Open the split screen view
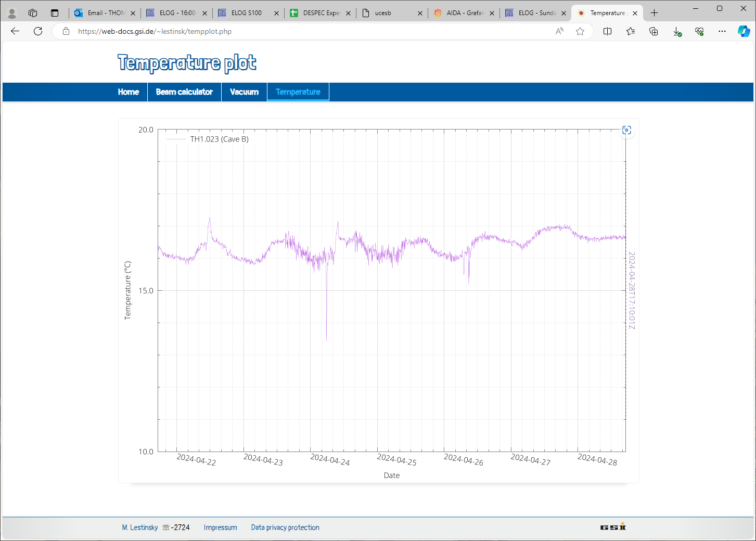Screen dimensions: 756x541 [x=607, y=31]
